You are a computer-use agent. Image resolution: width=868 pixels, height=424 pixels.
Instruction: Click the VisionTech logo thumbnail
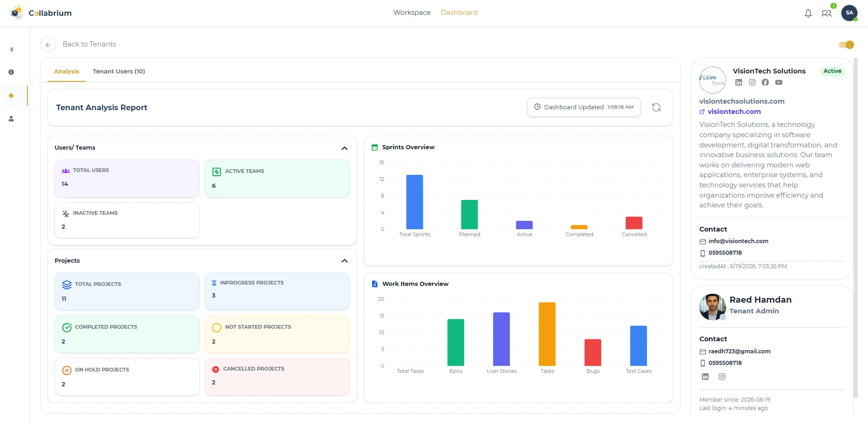713,80
